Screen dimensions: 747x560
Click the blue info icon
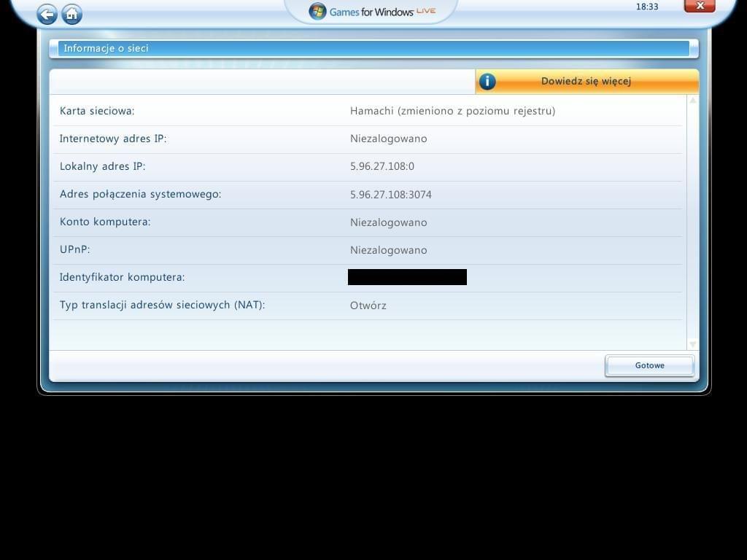pos(487,82)
